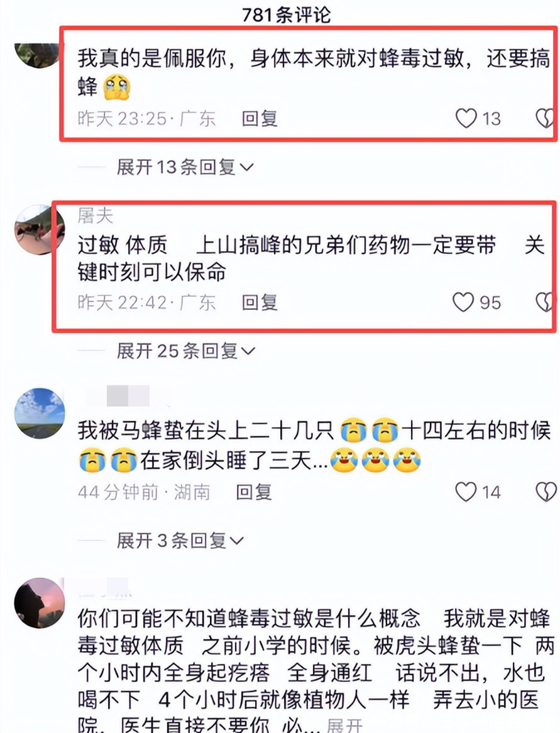Viewport: 560px width, 733px height.
Task: Open username 屠夫 profile
Action: click(x=96, y=216)
